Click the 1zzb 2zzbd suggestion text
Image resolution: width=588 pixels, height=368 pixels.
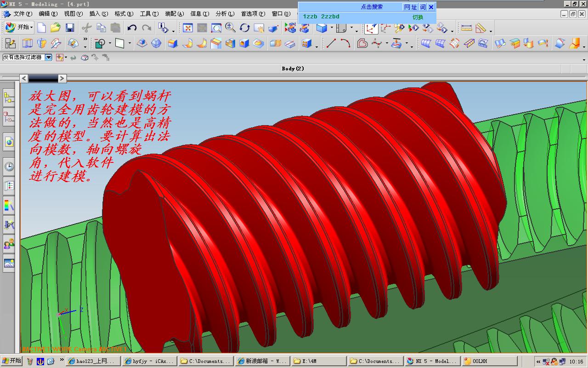(x=321, y=17)
